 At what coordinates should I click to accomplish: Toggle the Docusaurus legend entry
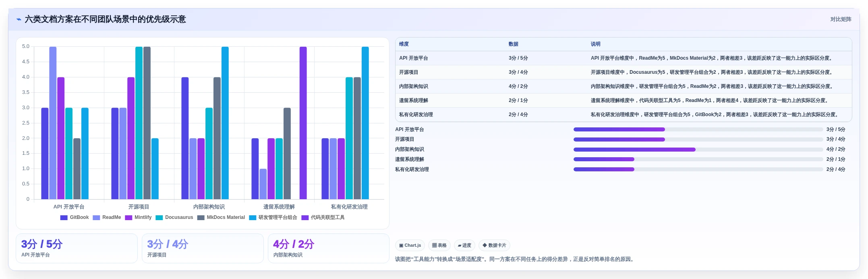pos(174,218)
